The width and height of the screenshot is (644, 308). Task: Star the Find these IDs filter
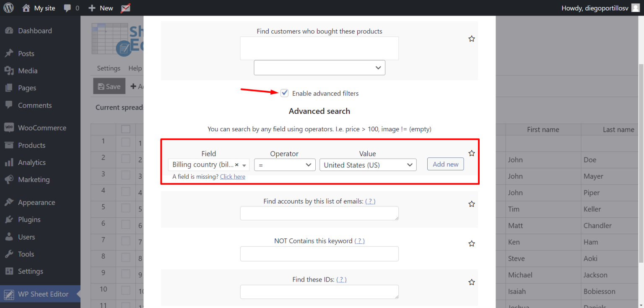(x=472, y=282)
